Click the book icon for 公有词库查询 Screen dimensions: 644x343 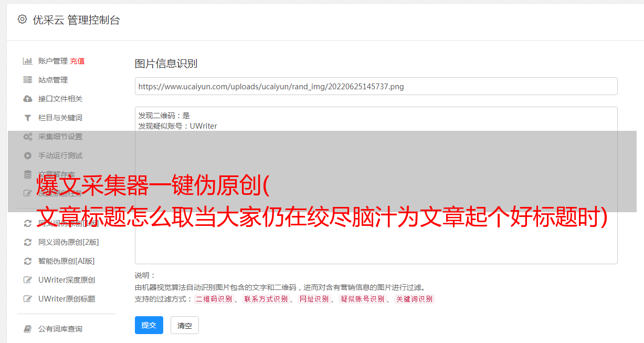pyautogui.click(x=28, y=329)
